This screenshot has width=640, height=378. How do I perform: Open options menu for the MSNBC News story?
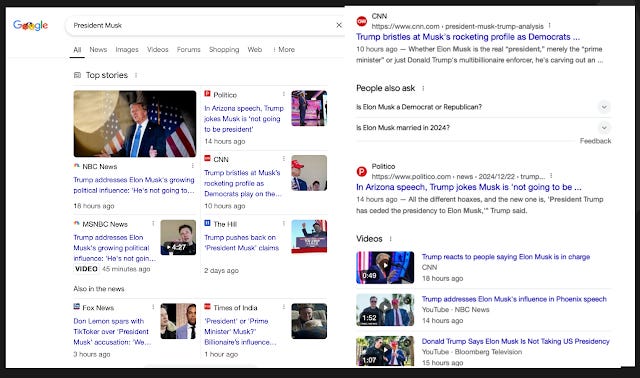153,224
